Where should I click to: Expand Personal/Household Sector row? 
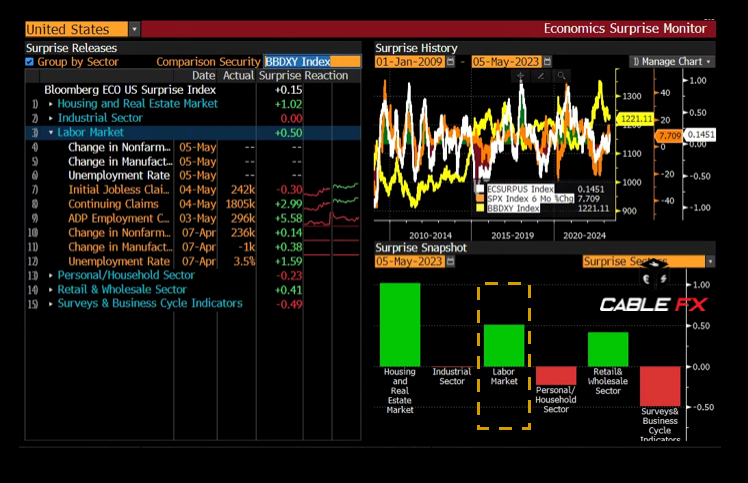(x=51, y=275)
